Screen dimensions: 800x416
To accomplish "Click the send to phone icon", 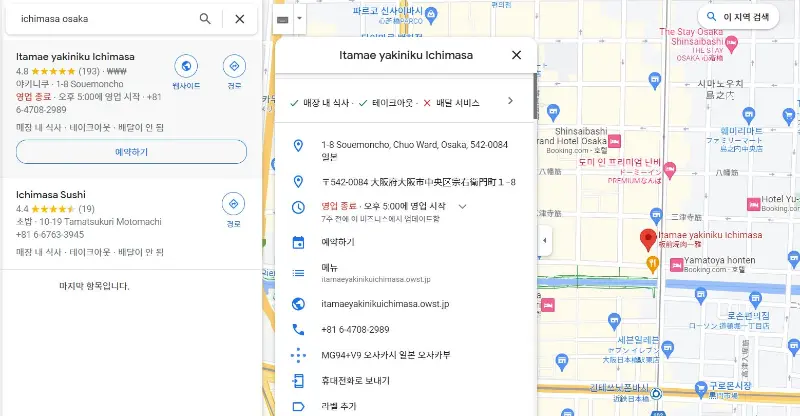I will point(298,380).
